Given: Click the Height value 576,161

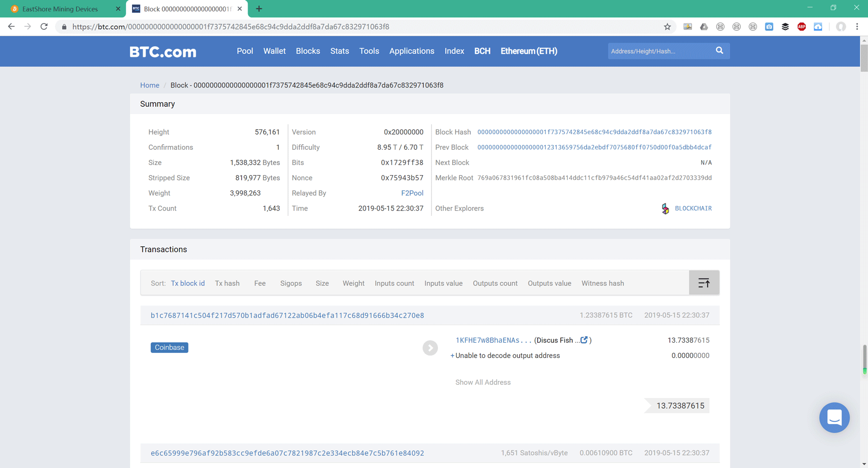Looking at the screenshot, I should 267,132.
